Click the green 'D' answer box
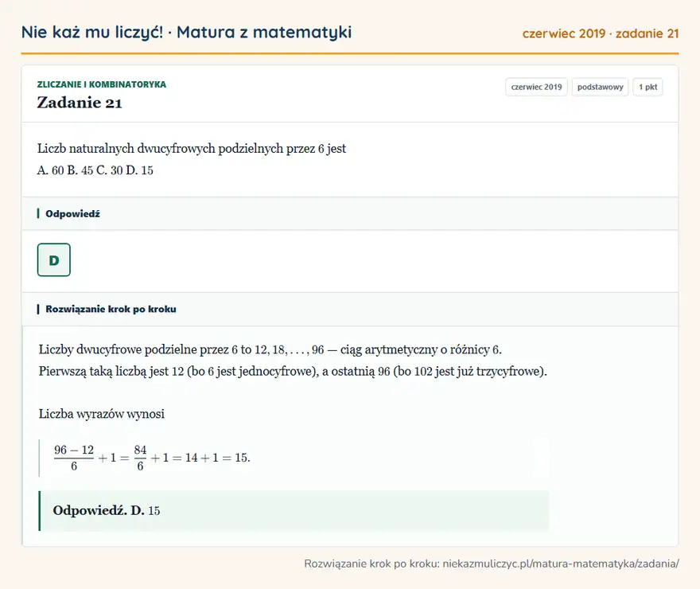Screen dimensions: 700x589 click(x=54, y=260)
